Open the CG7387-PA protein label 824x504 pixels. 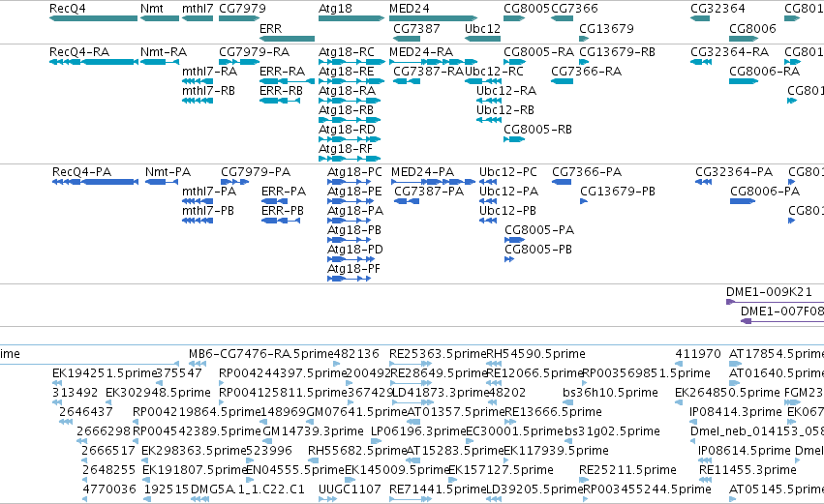coord(429,193)
